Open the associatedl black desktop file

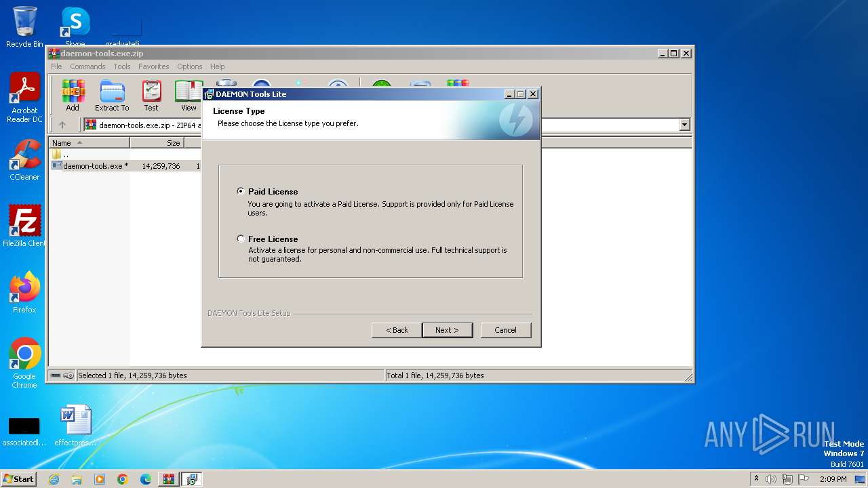24,431
